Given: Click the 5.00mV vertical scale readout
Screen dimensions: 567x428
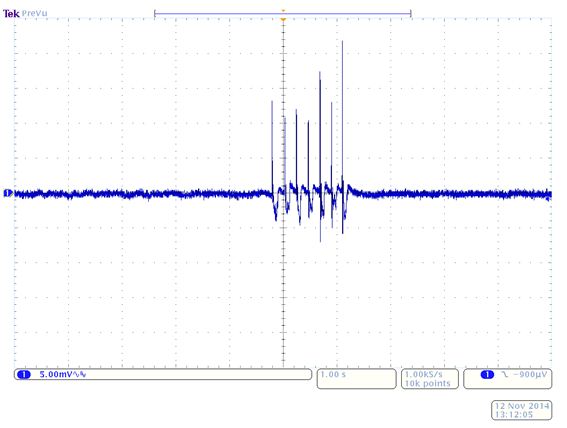Looking at the screenshot, I should tap(56, 374).
